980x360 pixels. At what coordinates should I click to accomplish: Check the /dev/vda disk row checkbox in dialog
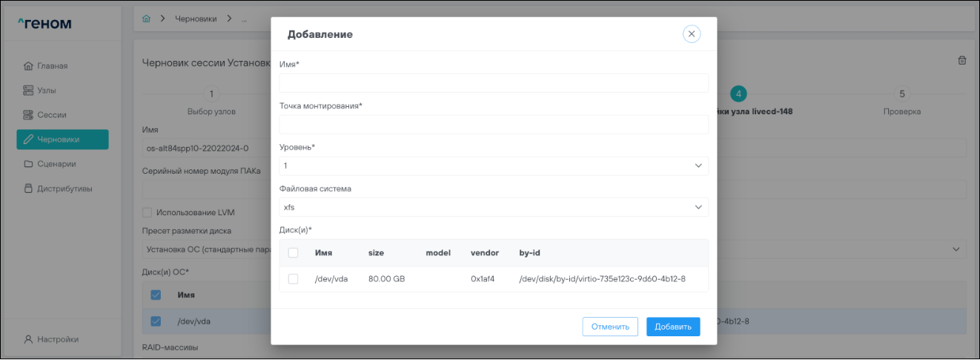(x=293, y=279)
